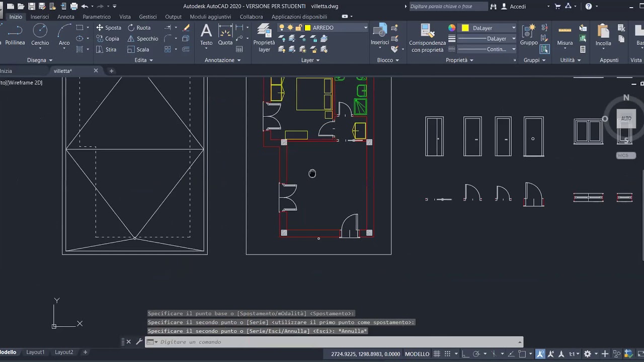Switch to the Output ribbon tab
This screenshot has width=644, height=362.
173,17
